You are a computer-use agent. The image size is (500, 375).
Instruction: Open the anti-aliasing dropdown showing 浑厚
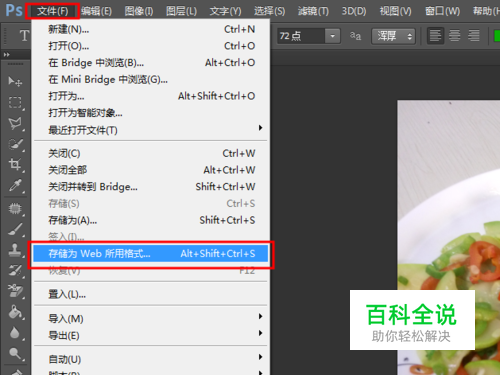[x=393, y=36]
